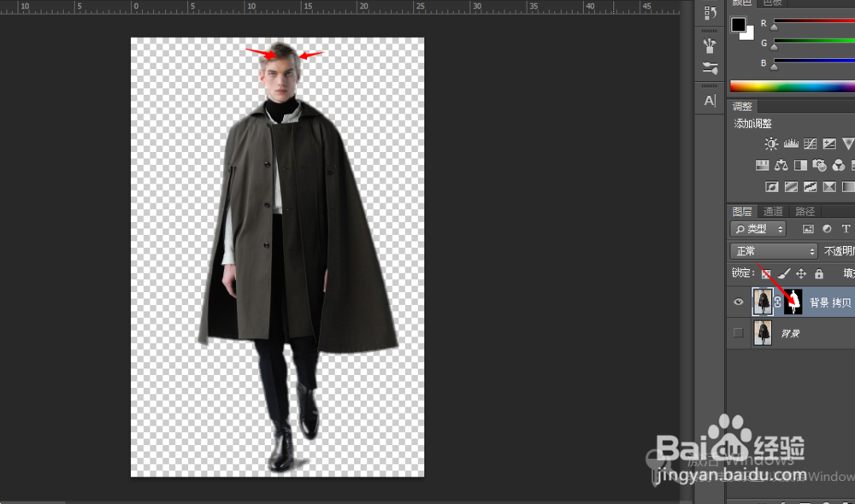
Task: Add an Invert adjustment layer
Action: 771,187
